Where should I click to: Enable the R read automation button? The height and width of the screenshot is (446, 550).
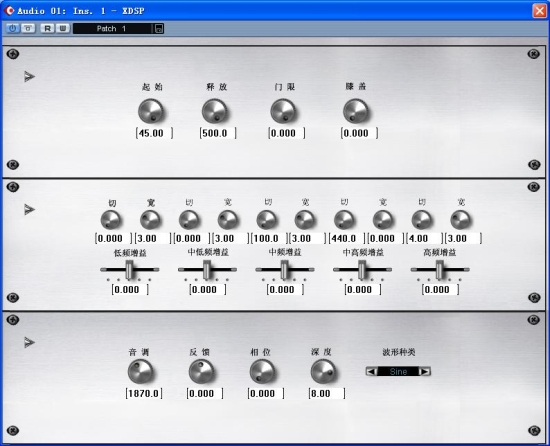(x=47, y=28)
